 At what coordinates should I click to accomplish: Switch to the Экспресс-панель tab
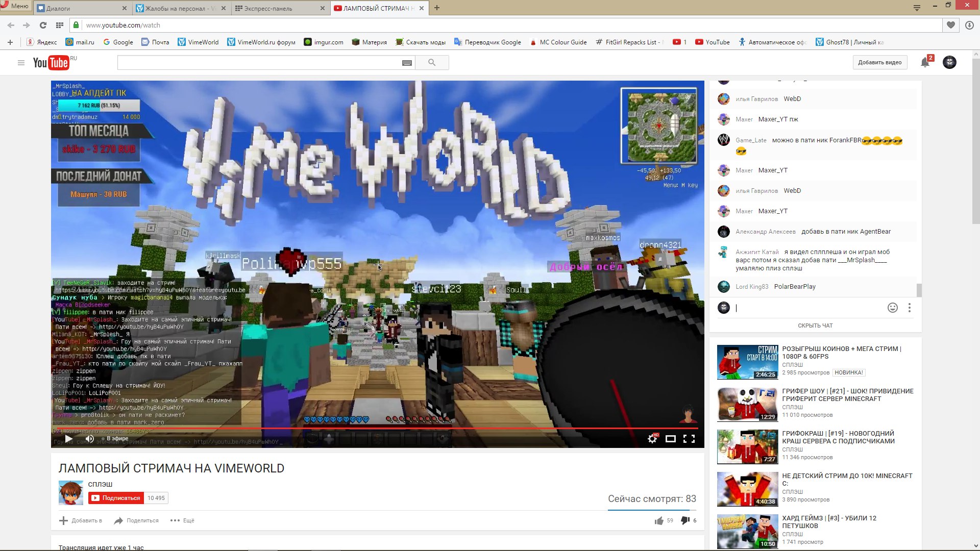click(x=280, y=8)
